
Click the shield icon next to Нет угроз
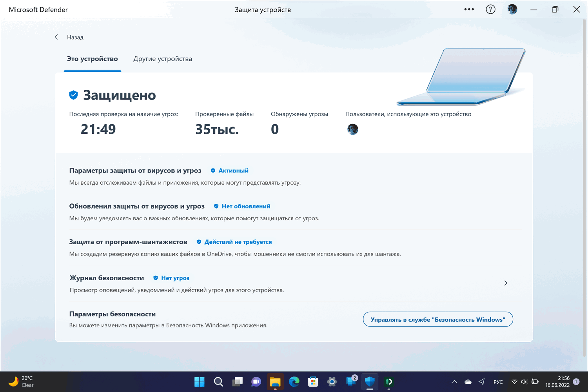156,278
